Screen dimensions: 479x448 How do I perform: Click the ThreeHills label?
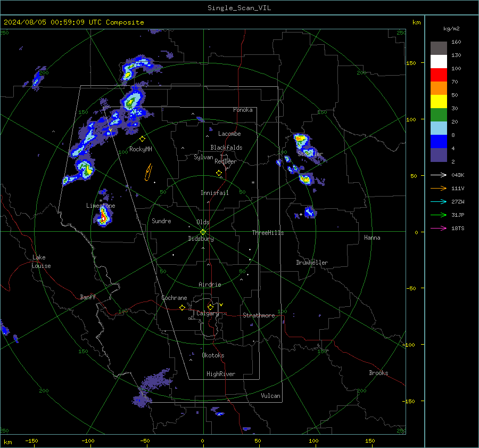pyautogui.click(x=268, y=233)
